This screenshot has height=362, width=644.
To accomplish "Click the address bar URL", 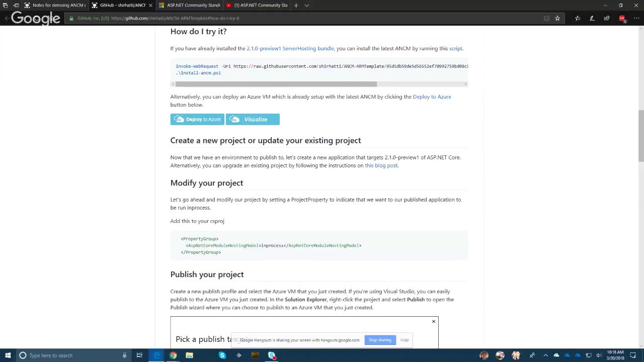I will click(175, 18).
